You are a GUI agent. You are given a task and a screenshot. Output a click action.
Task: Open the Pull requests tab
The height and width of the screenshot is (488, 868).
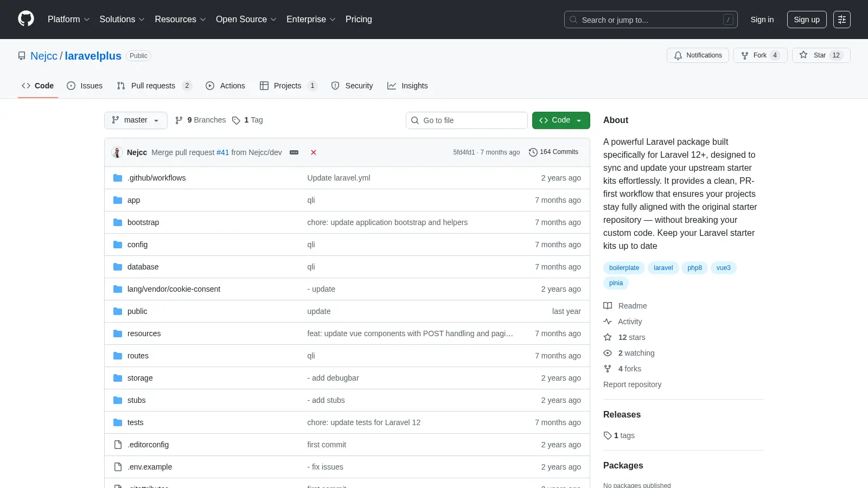coord(155,86)
